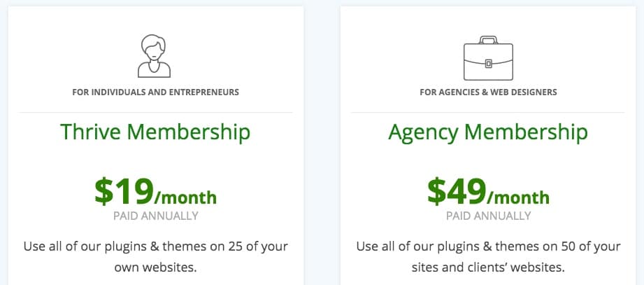
Task: Click the briefcase handle on the agency icon
Action: pyautogui.click(x=488, y=41)
